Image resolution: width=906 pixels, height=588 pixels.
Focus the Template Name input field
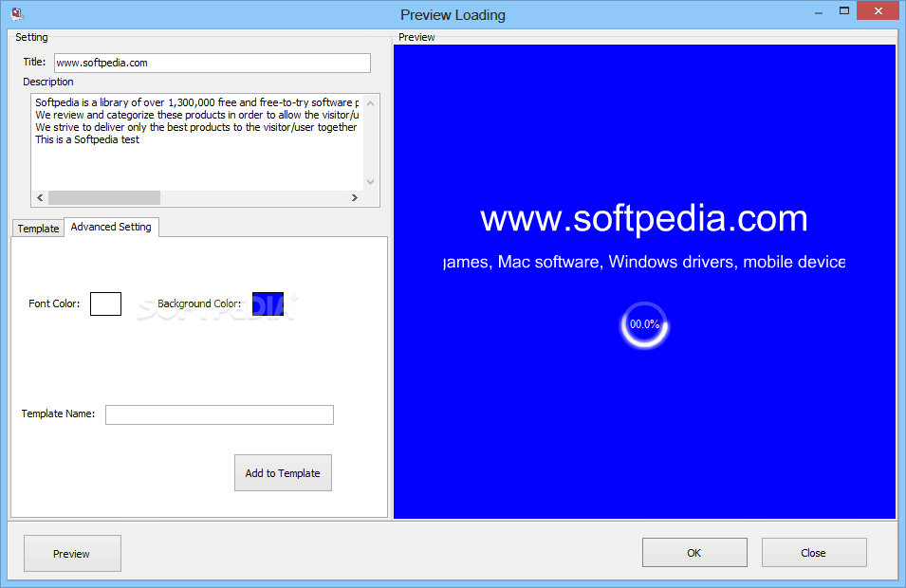pyautogui.click(x=219, y=414)
